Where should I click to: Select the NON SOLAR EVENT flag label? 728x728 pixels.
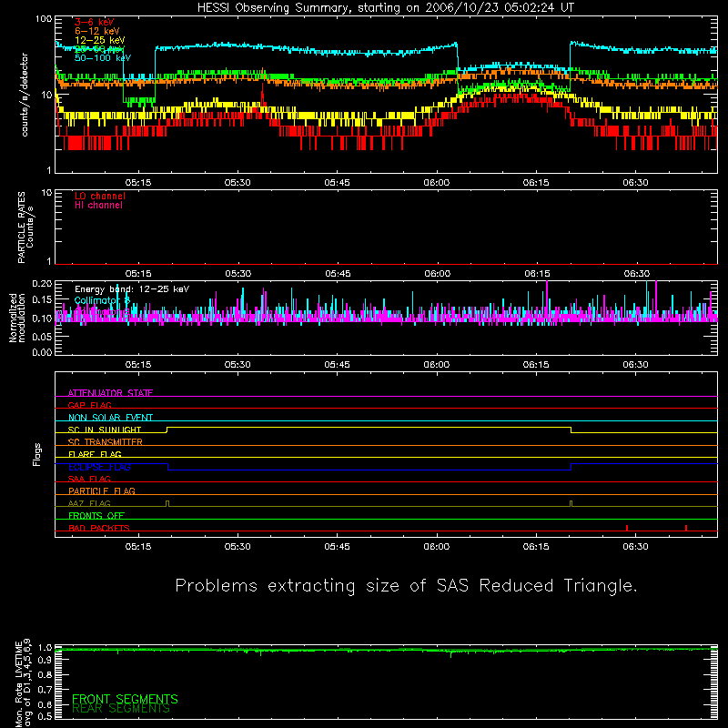click(x=110, y=418)
